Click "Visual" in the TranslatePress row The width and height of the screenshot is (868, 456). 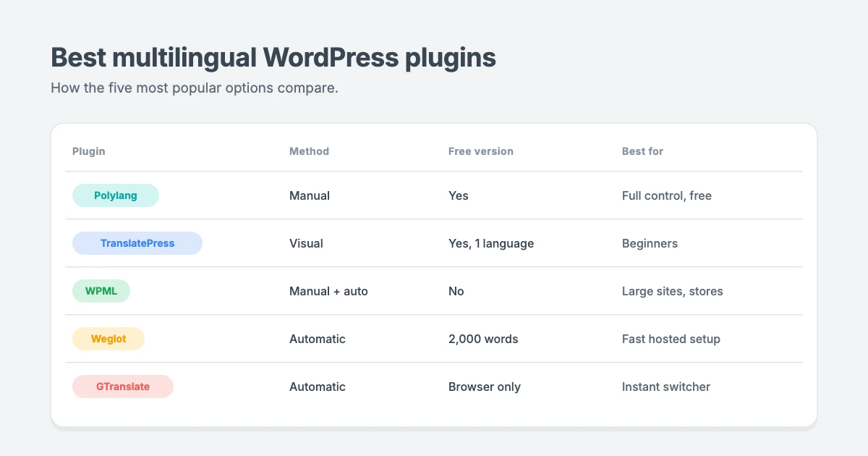point(306,243)
